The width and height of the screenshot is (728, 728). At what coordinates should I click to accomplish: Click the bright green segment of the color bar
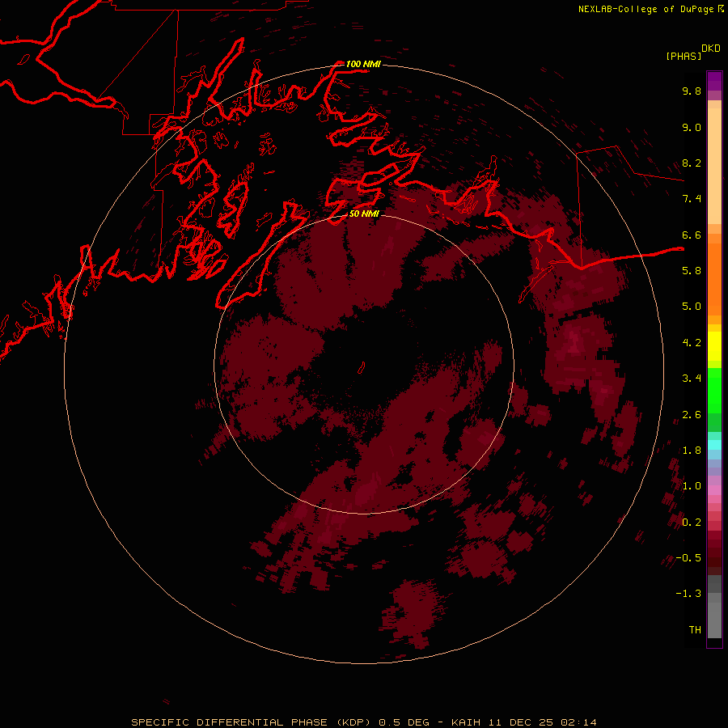coord(714,390)
